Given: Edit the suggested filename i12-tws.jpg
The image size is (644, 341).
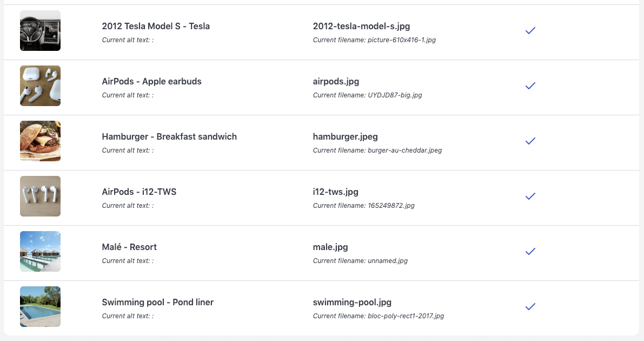Looking at the screenshot, I should tap(336, 192).
